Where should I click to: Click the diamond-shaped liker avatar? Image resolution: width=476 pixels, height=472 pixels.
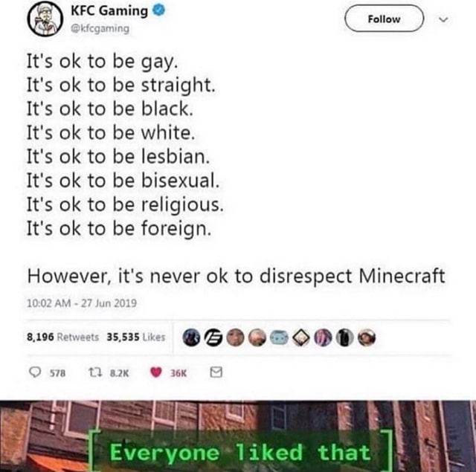(300, 337)
